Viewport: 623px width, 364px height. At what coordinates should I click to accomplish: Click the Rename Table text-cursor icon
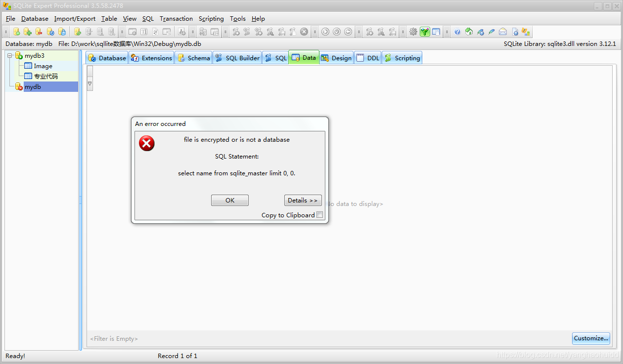[144, 32]
